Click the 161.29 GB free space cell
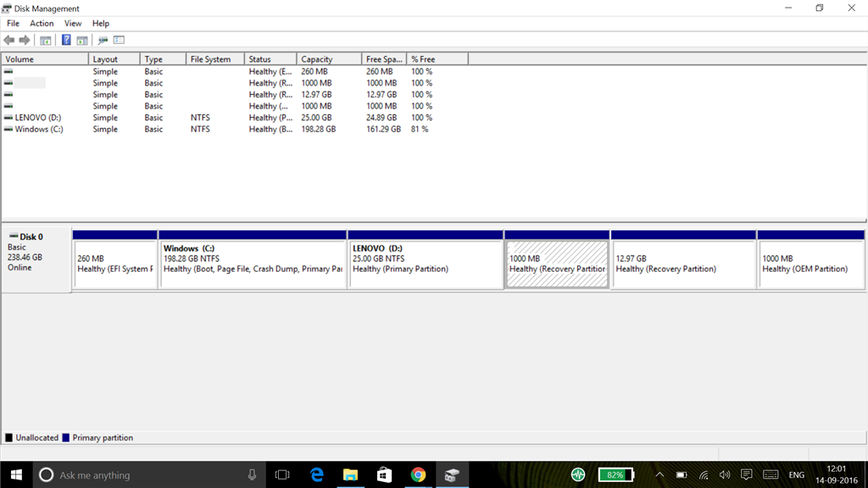868x488 pixels. (383, 129)
